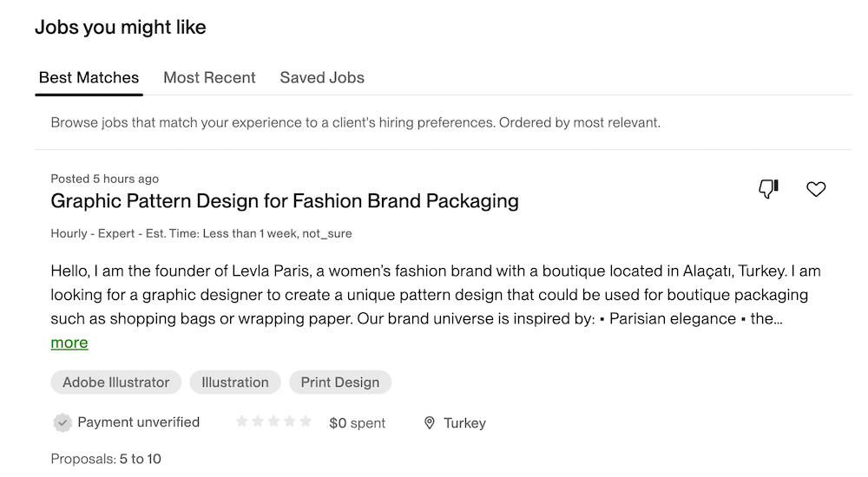Open Graphic Pattern Design job title
The image size is (868, 477).
point(285,201)
